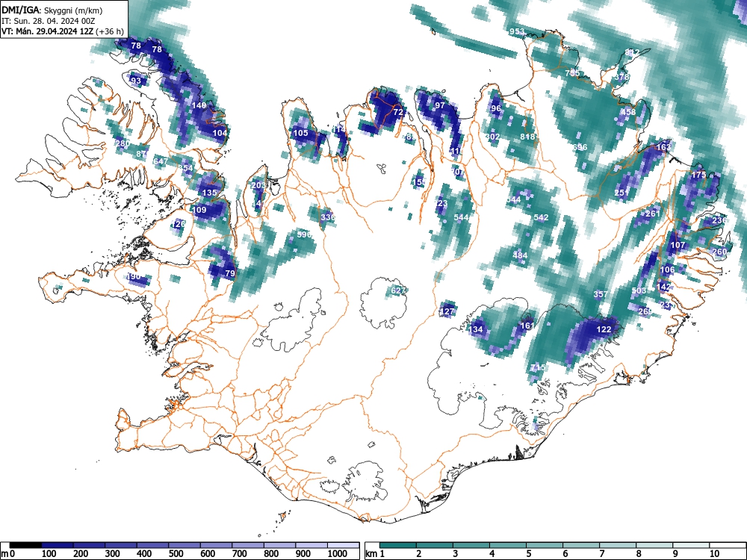Click the visibility value 203 on the map
Viewport: 747px width, 560px height.
(258, 185)
